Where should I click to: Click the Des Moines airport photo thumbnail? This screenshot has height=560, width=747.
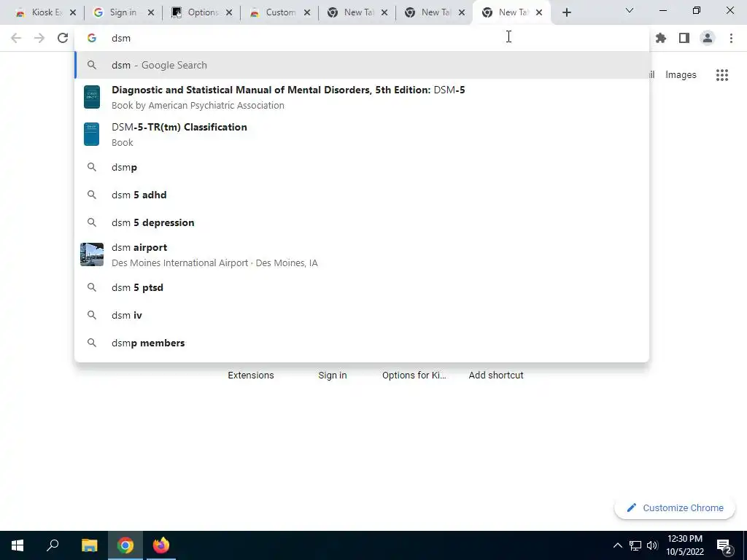click(x=92, y=254)
